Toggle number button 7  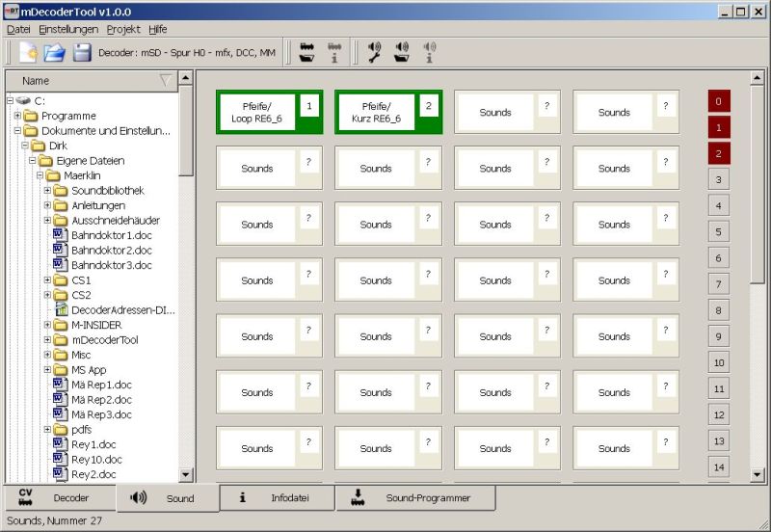tap(718, 284)
